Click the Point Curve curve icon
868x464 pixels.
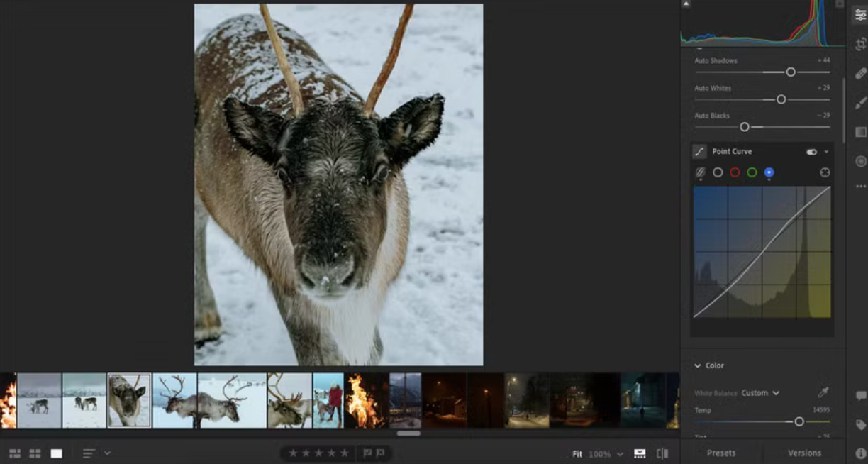[699, 151]
